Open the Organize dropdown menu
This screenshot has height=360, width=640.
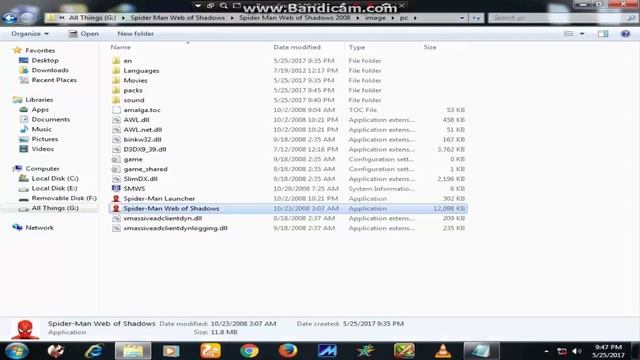tap(30, 34)
